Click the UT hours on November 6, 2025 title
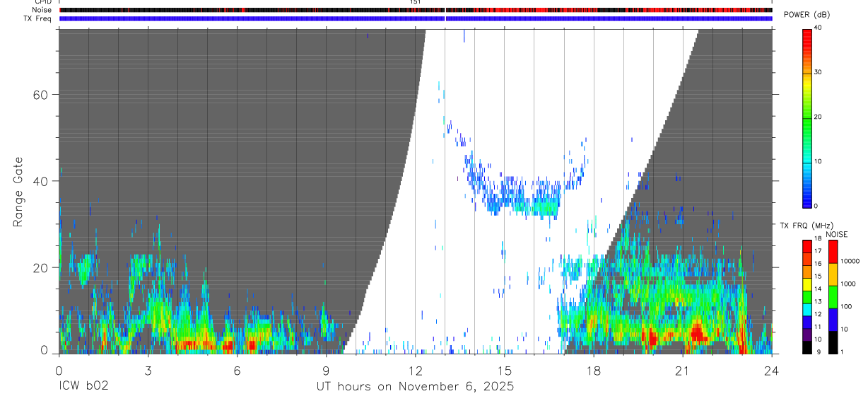Viewport: 868px width, 401px height. click(415, 387)
